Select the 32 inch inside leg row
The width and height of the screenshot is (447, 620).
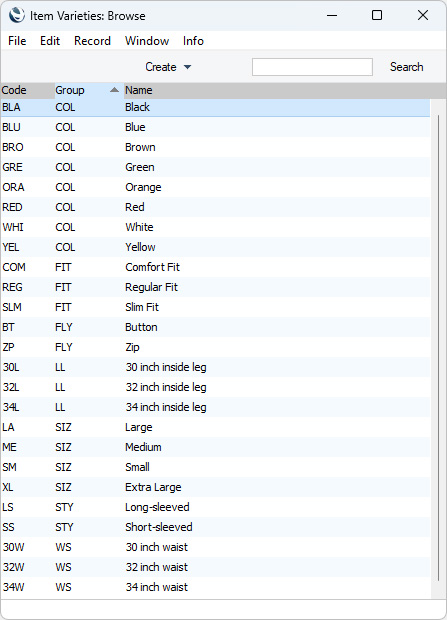(215, 387)
